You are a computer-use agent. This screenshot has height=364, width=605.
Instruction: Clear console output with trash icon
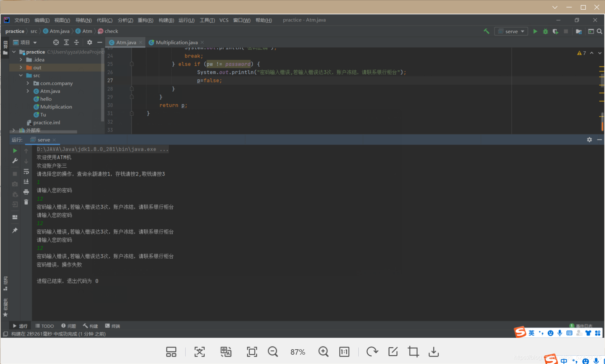(x=26, y=202)
